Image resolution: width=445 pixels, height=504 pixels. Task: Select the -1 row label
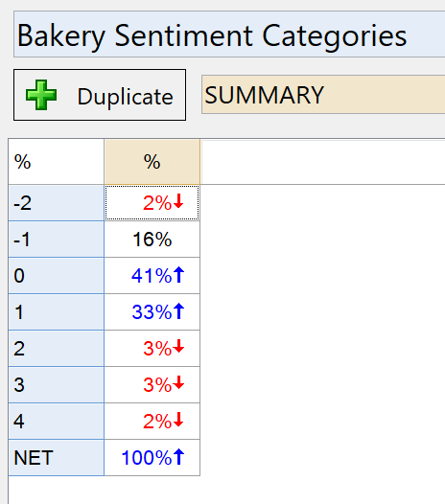coord(56,240)
